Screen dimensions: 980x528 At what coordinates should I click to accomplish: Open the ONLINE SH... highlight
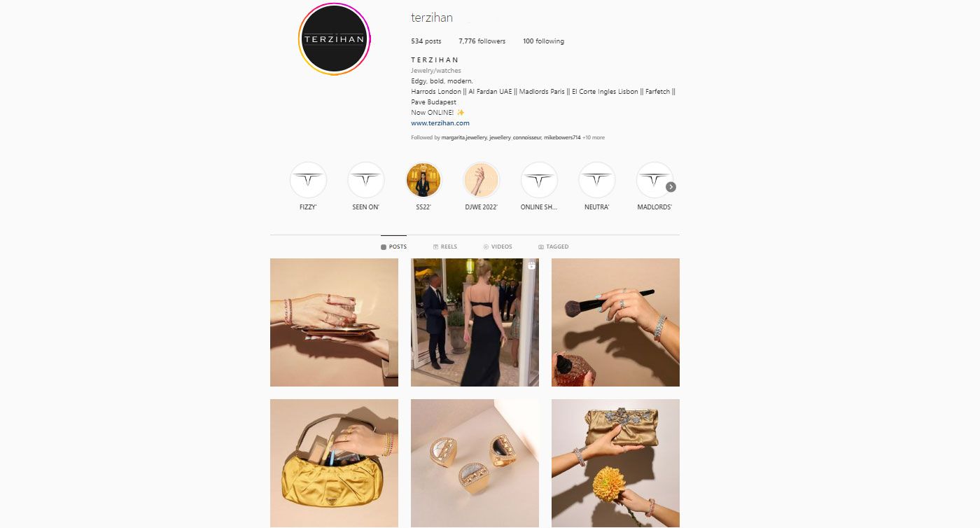click(539, 180)
